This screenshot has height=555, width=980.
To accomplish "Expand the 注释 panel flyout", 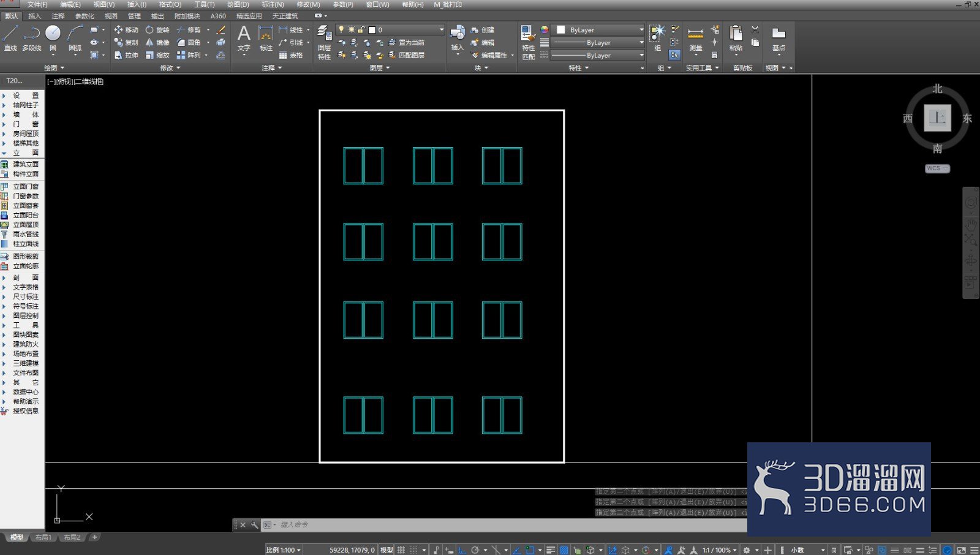I will click(272, 68).
